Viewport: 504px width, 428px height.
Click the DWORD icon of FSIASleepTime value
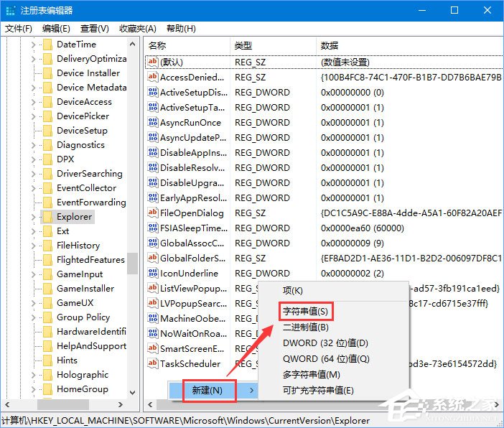coord(152,228)
